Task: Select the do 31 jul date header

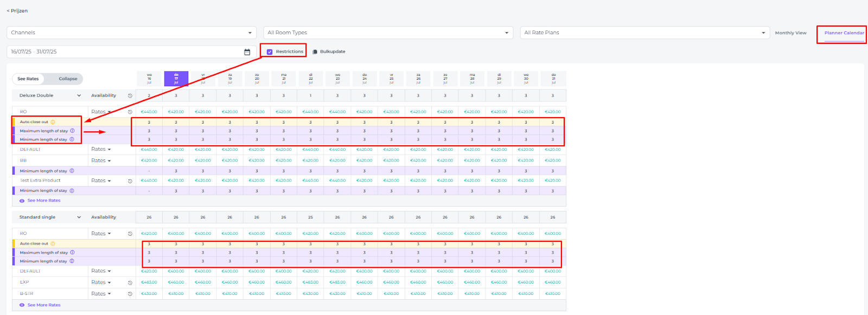Action: pyautogui.click(x=553, y=79)
